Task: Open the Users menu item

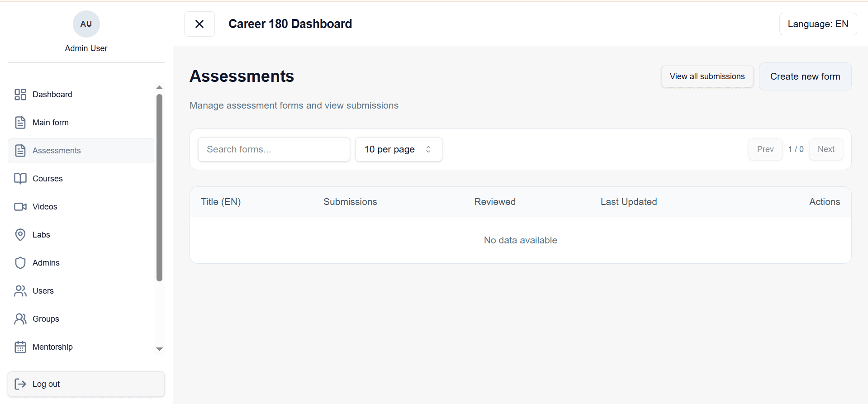Action: click(81, 291)
